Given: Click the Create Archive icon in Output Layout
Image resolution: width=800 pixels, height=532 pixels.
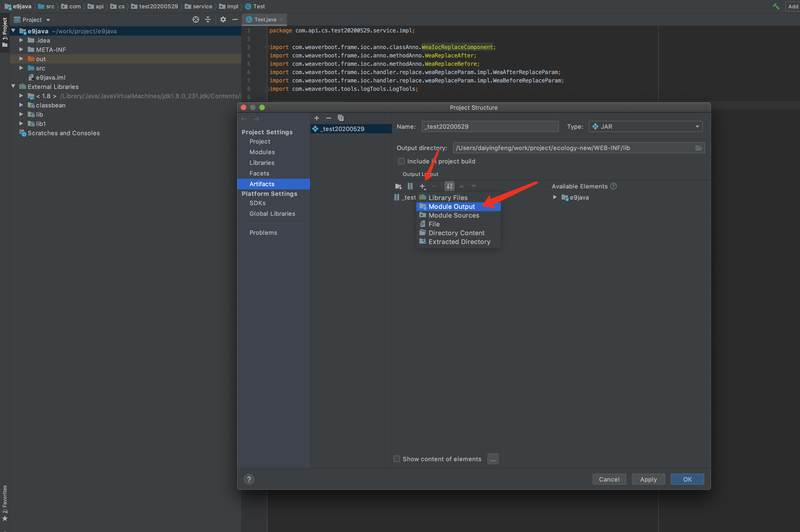Looking at the screenshot, I should click(410, 186).
